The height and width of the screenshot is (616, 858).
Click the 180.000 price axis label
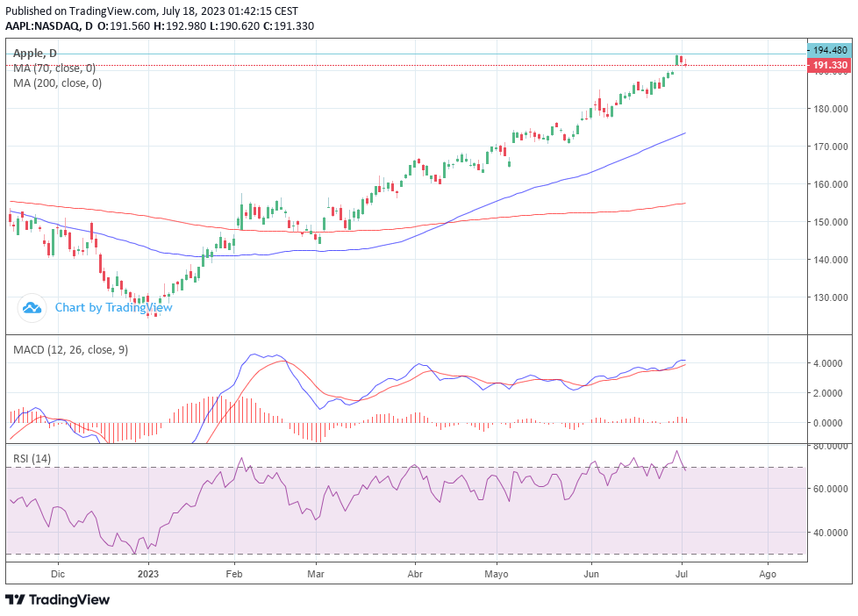[x=831, y=109]
